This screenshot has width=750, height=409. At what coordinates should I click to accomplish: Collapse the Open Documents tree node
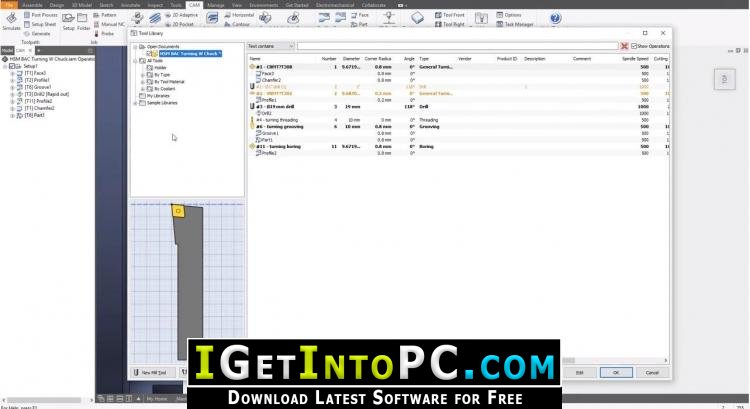coord(135,47)
